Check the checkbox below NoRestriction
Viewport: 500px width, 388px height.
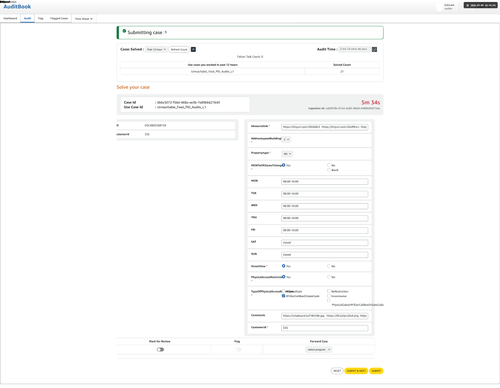click(329, 296)
